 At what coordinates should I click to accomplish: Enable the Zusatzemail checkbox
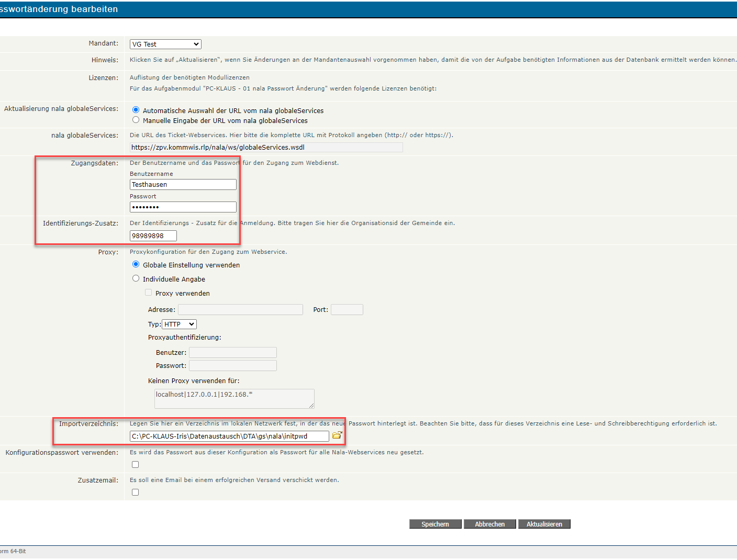[x=136, y=492]
